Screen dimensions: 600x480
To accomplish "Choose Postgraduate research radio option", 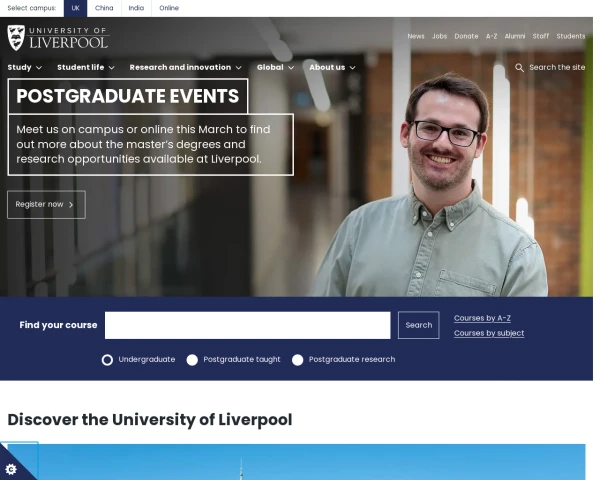I will coord(297,360).
